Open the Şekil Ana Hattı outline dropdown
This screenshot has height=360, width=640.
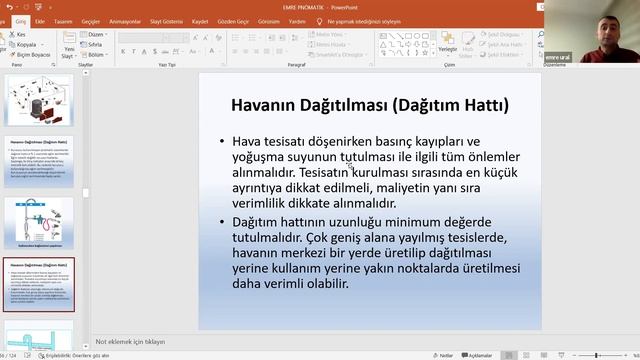(x=503, y=44)
